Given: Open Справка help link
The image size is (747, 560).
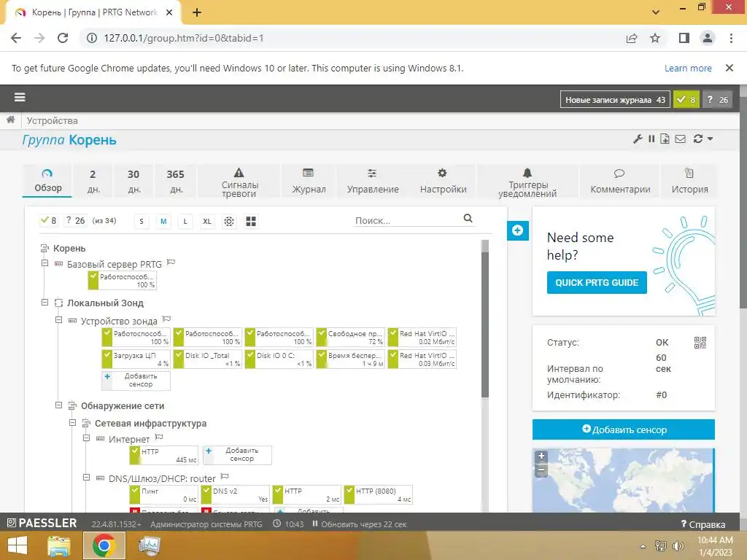Looking at the screenshot, I should point(703,524).
